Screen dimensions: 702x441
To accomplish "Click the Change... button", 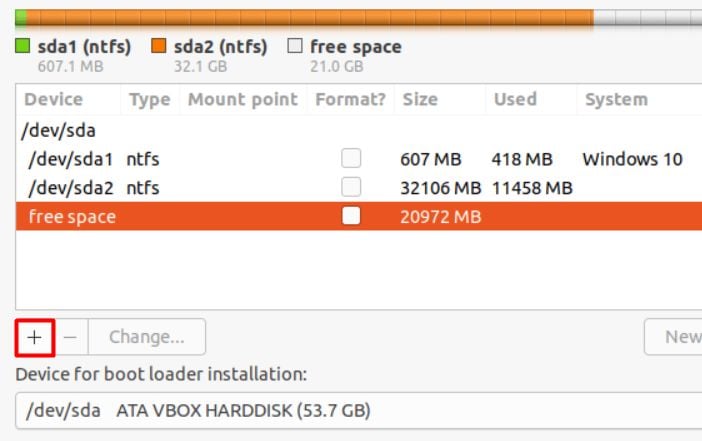I will point(146,337).
